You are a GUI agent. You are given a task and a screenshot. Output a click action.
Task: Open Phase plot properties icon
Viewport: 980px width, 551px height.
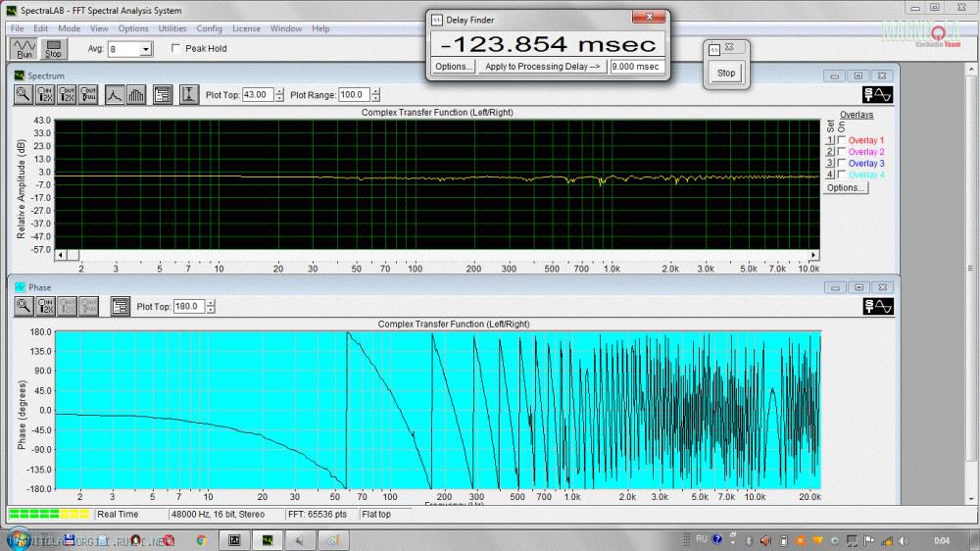point(120,306)
